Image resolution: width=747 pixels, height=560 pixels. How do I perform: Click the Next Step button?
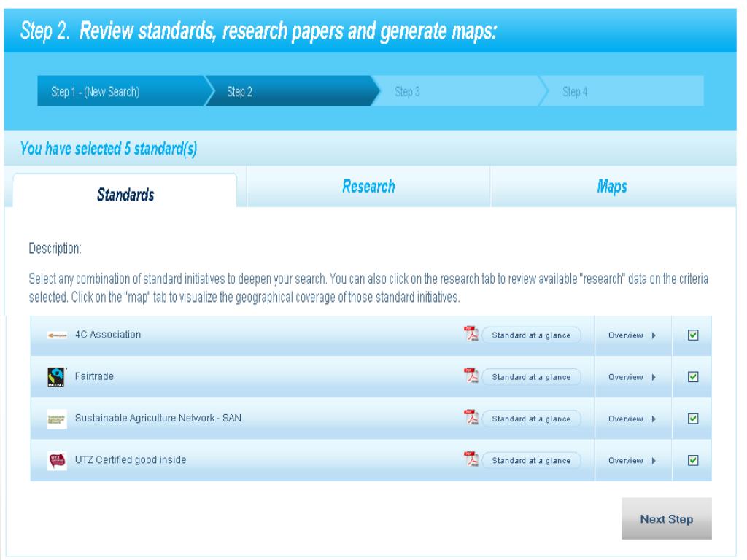(667, 518)
